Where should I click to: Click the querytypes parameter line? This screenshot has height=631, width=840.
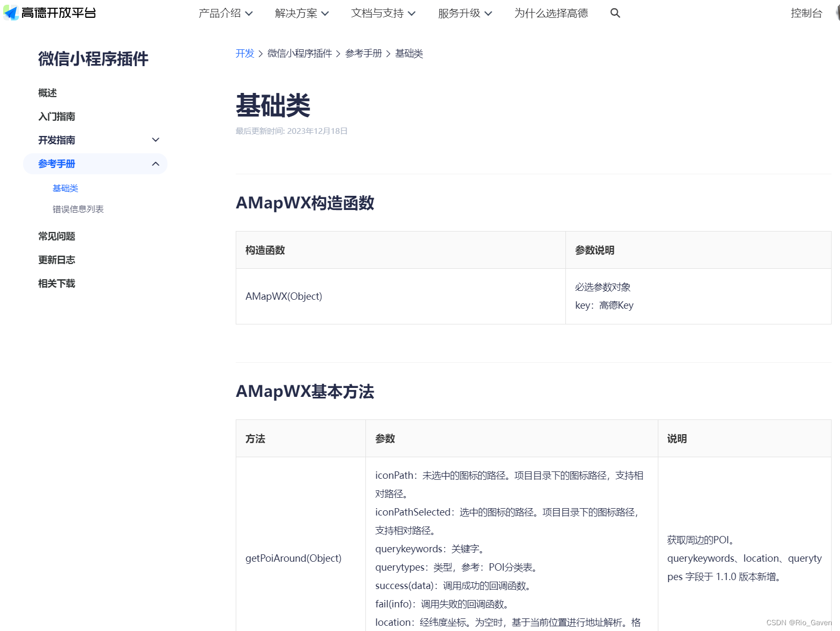point(457,567)
